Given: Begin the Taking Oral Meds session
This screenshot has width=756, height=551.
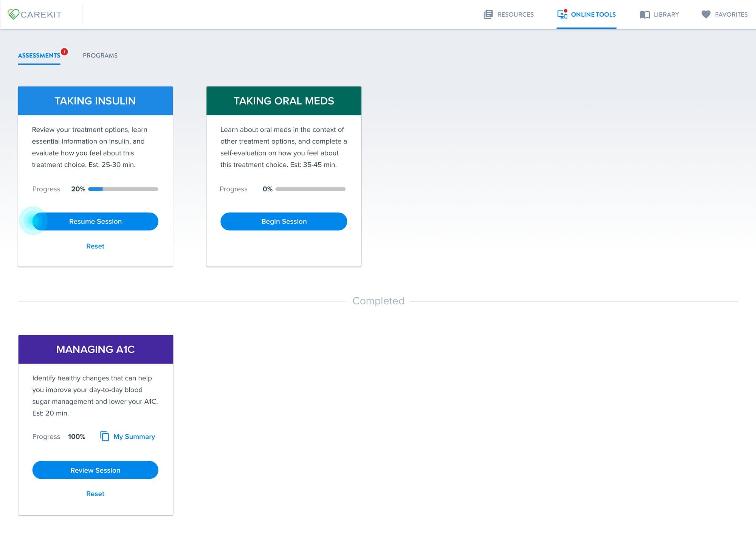Looking at the screenshot, I should pyautogui.click(x=284, y=221).
